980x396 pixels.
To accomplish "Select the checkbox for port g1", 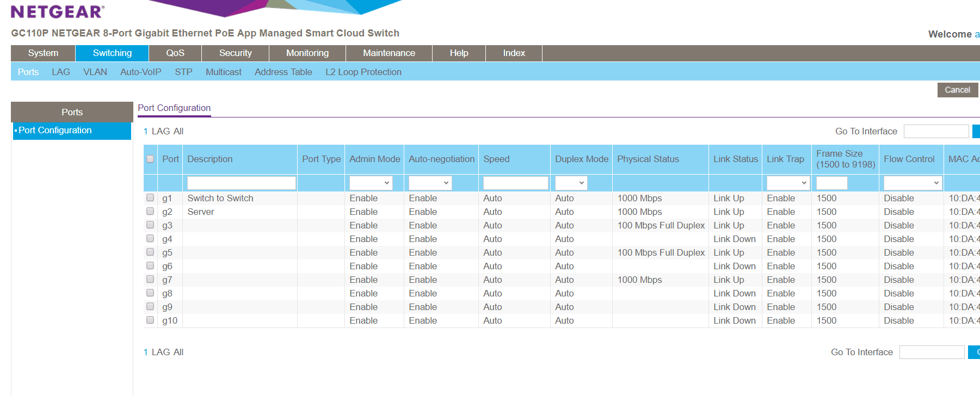I will click(x=150, y=198).
